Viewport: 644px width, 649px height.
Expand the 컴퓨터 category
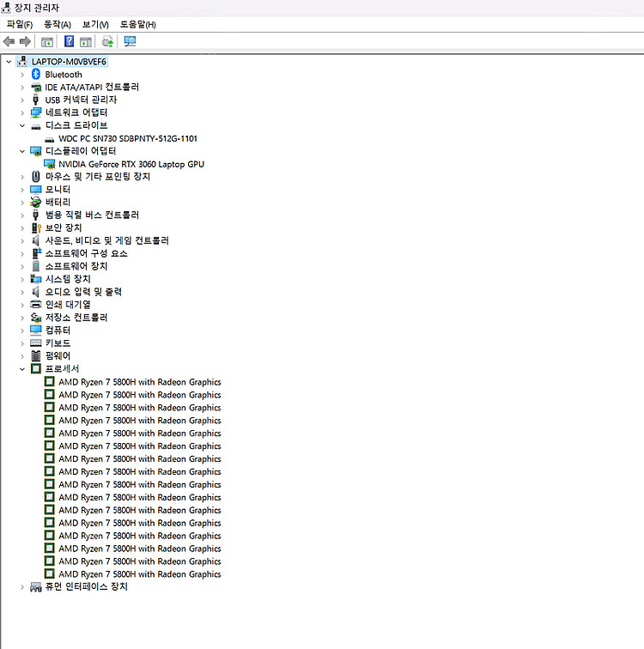tap(22, 331)
